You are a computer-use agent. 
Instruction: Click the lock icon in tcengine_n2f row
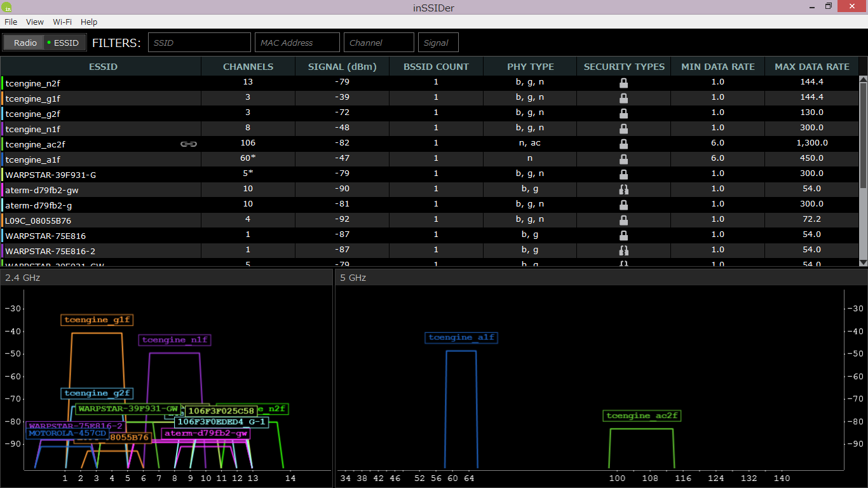[x=624, y=83]
